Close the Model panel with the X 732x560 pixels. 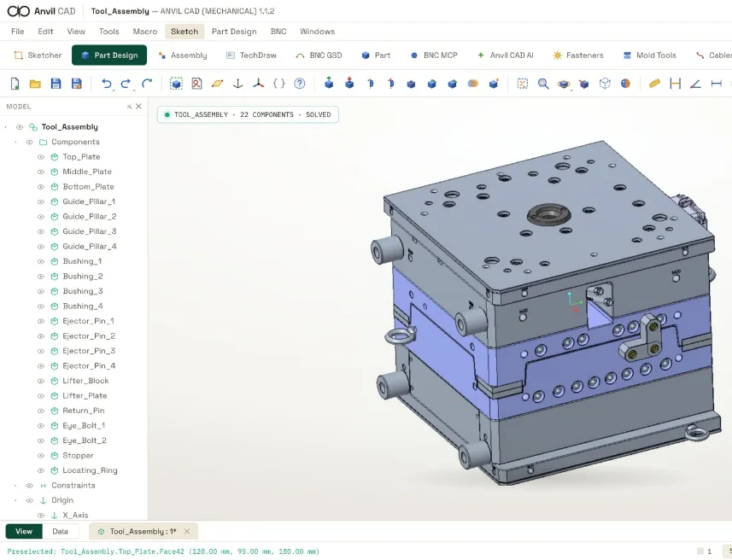[x=138, y=107]
